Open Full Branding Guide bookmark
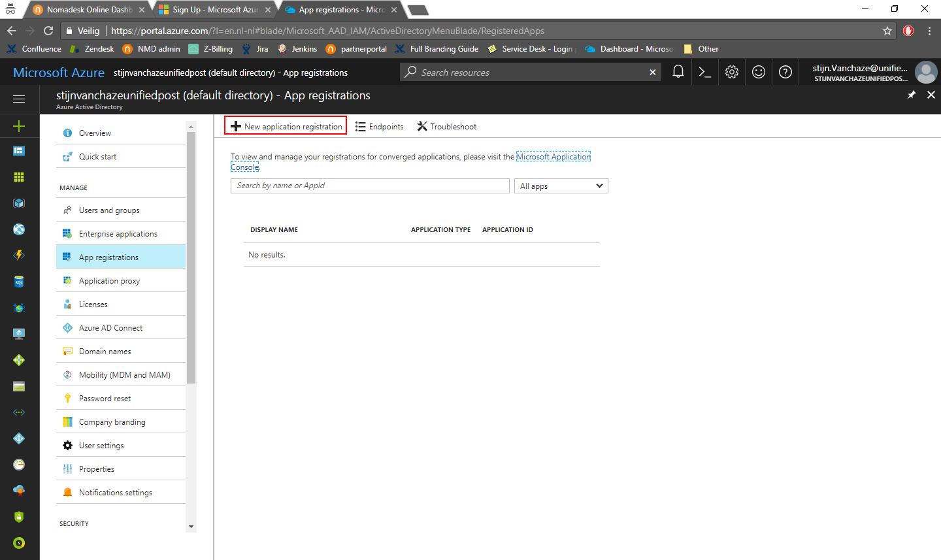Viewport: 941px width, 560px height. (437, 49)
